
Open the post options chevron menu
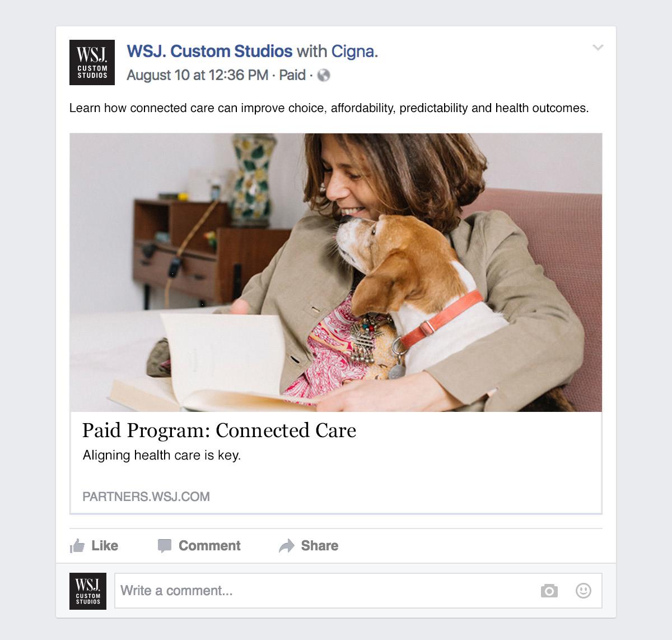coord(598,48)
